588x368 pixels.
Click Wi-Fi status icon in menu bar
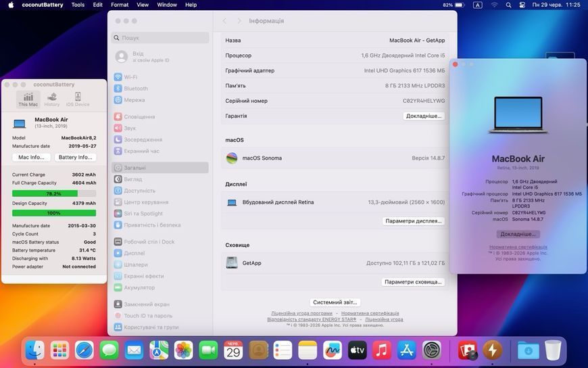494,5
